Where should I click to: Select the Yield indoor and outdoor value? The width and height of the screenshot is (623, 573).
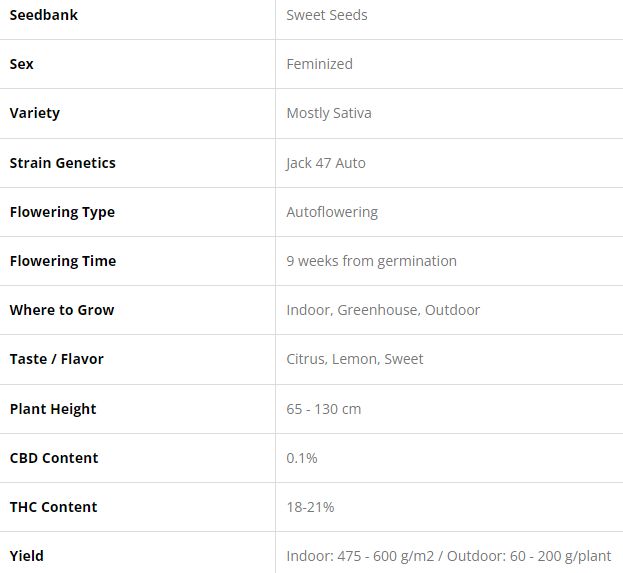[448, 556]
